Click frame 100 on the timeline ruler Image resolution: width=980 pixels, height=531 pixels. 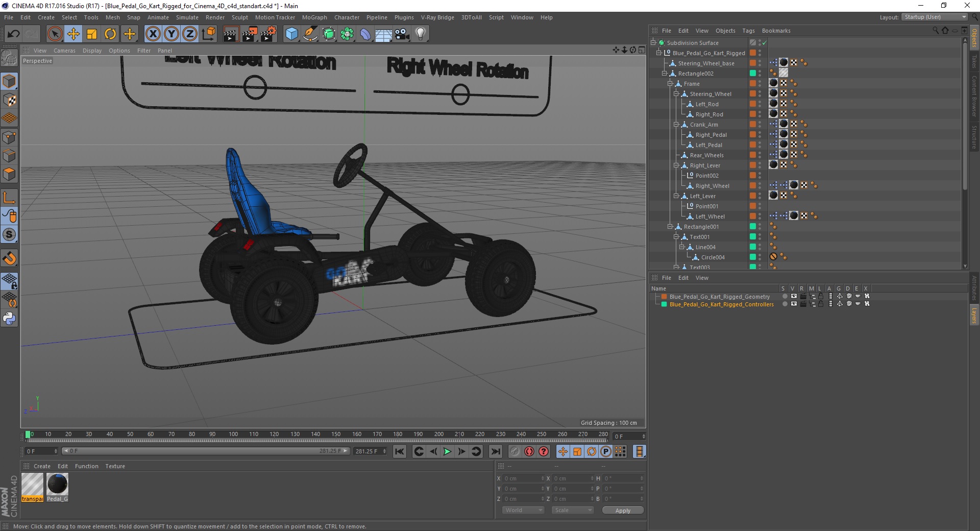point(233,435)
